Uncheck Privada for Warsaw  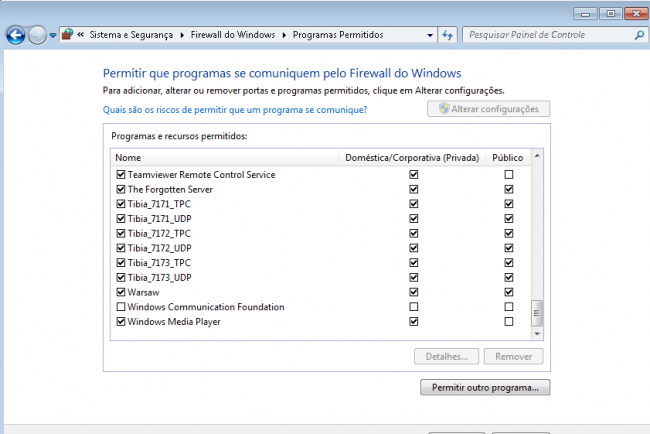point(414,292)
